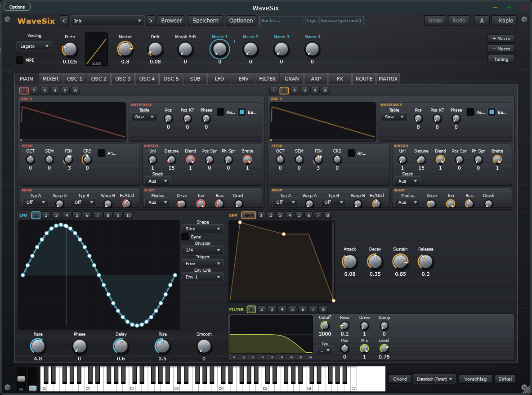Toggle OSC 2 wavetable Ba... checkbox

[491, 112]
